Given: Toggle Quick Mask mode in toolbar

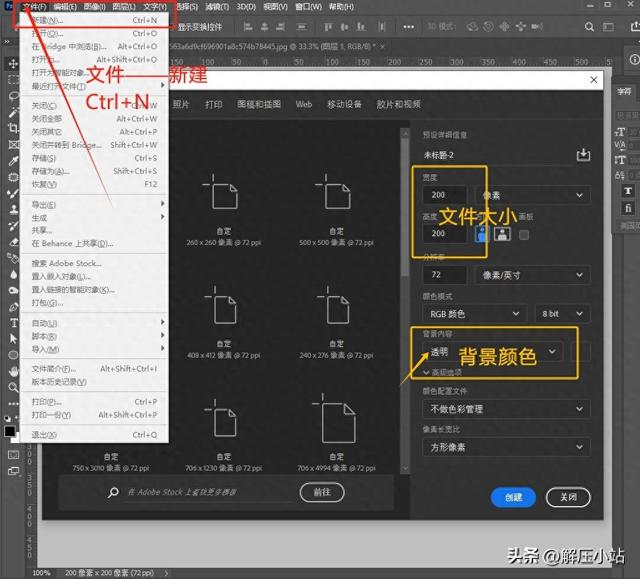Looking at the screenshot, I should (x=13, y=454).
